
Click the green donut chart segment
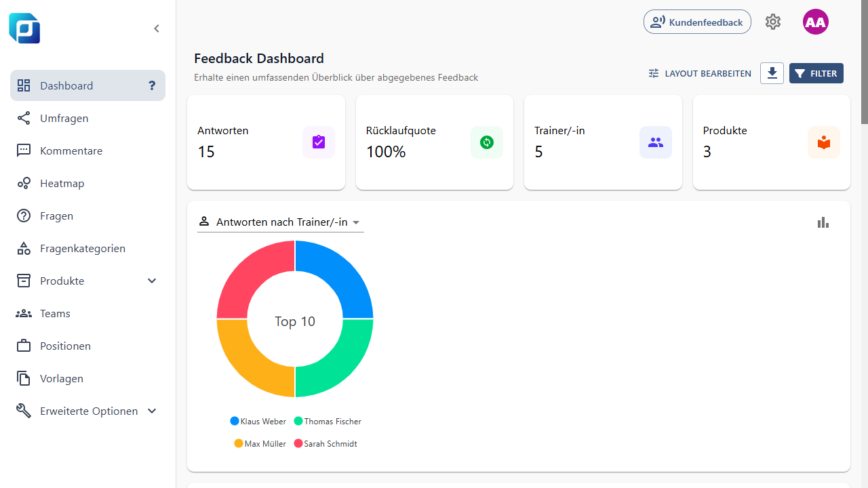tap(341, 364)
